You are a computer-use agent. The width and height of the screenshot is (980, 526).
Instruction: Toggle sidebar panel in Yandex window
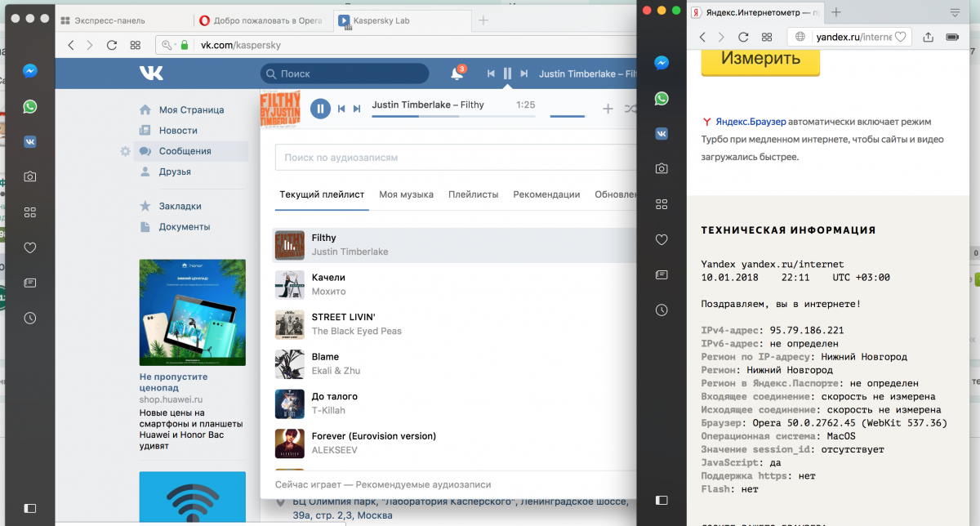click(x=661, y=499)
